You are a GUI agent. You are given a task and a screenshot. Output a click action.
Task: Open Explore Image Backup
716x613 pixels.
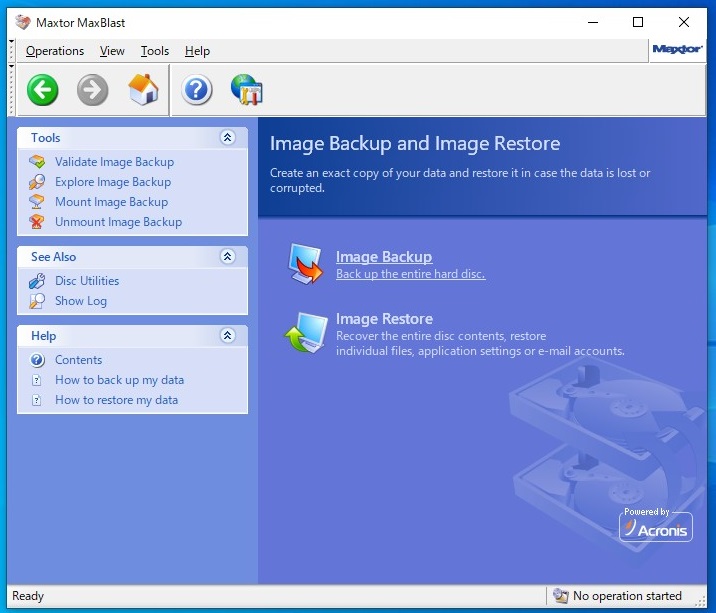coord(113,182)
